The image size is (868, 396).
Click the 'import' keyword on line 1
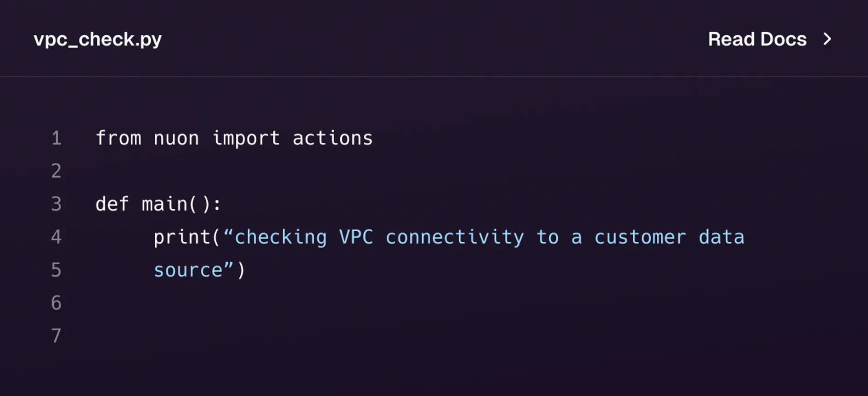(x=246, y=139)
